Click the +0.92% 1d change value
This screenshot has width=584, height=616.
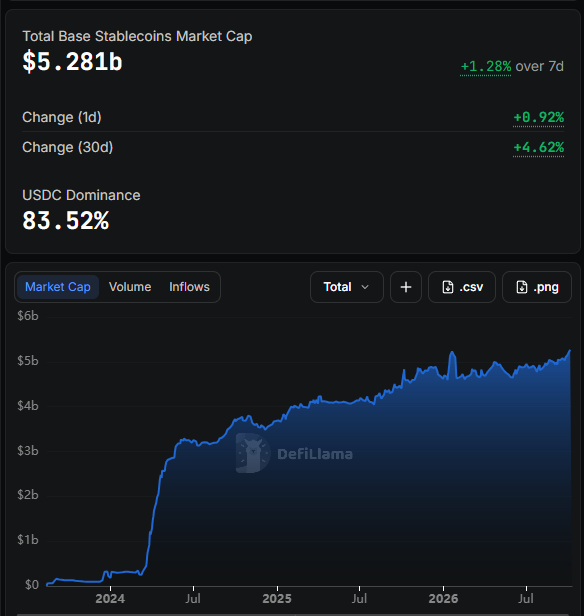pos(538,117)
